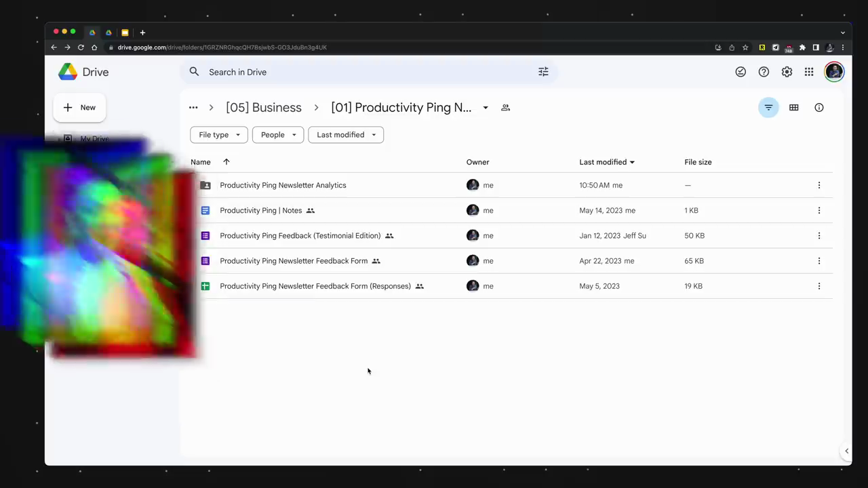868x488 pixels.
Task: Open the Help question mark icon
Action: click(x=764, y=72)
